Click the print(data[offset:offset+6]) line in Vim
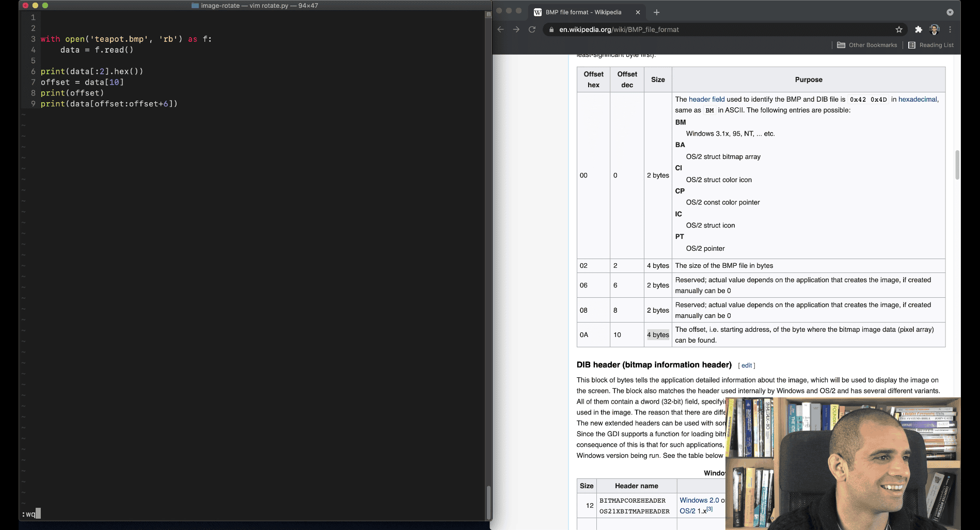980x530 pixels. pyautogui.click(x=109, y=104)
